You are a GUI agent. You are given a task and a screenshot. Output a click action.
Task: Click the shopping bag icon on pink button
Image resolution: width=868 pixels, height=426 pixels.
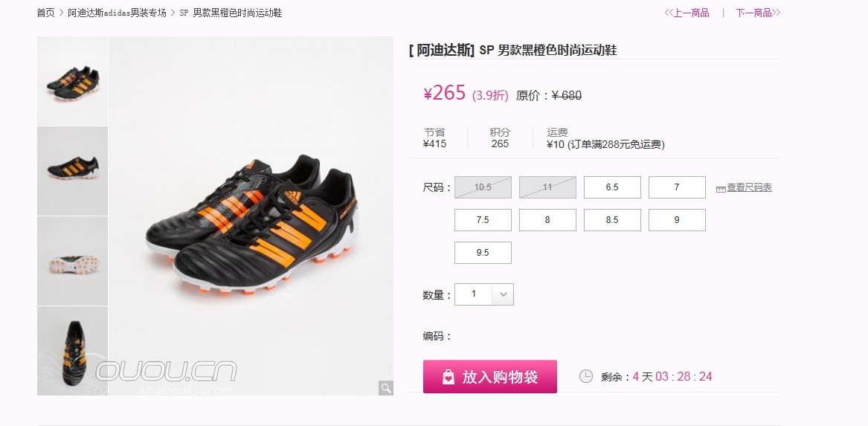tap(449, 377)
